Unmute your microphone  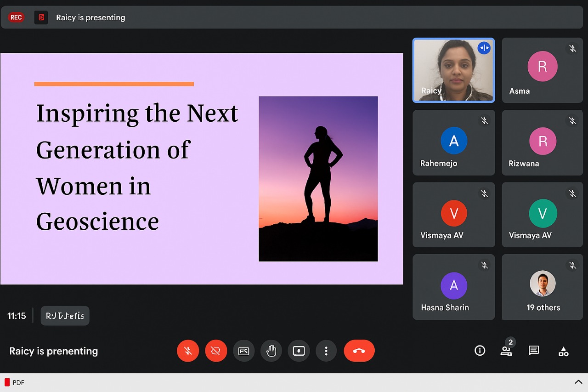(188, 351)
